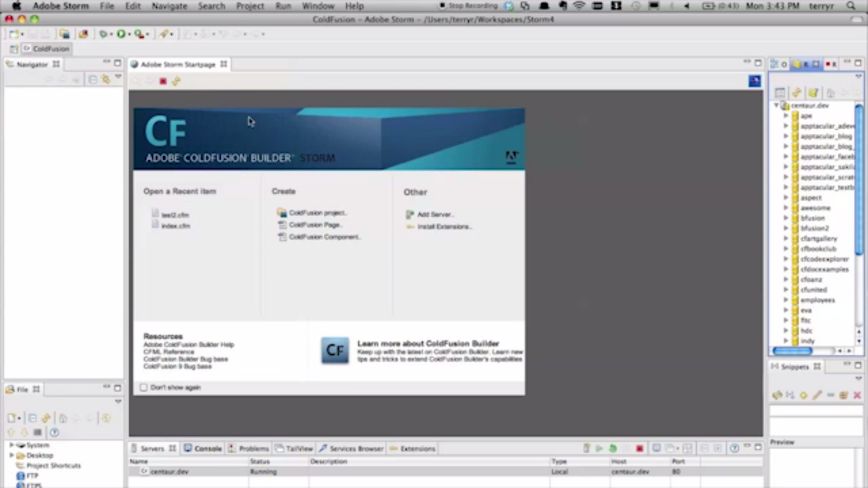Select the Navigator tab
Image resolution: width=868 pixels, height=488 pixels.
coord(32,65)
